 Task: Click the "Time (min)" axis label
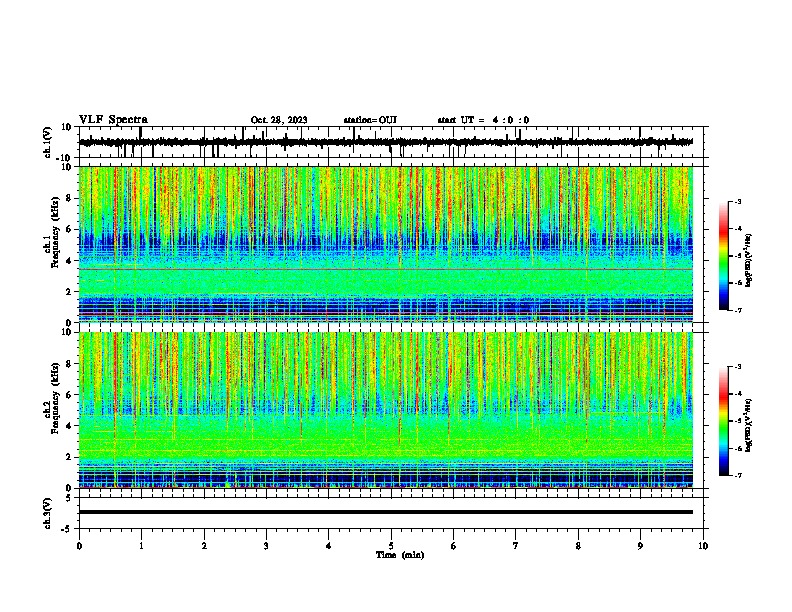point(400,555)
